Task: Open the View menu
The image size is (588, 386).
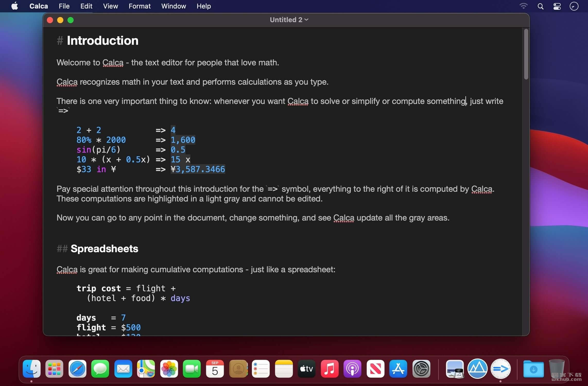Action: point(110,6)
